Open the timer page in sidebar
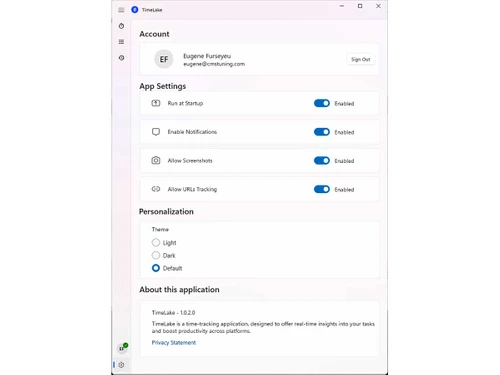500x375 pixels. pyautogui.click(x=121, y=26)
